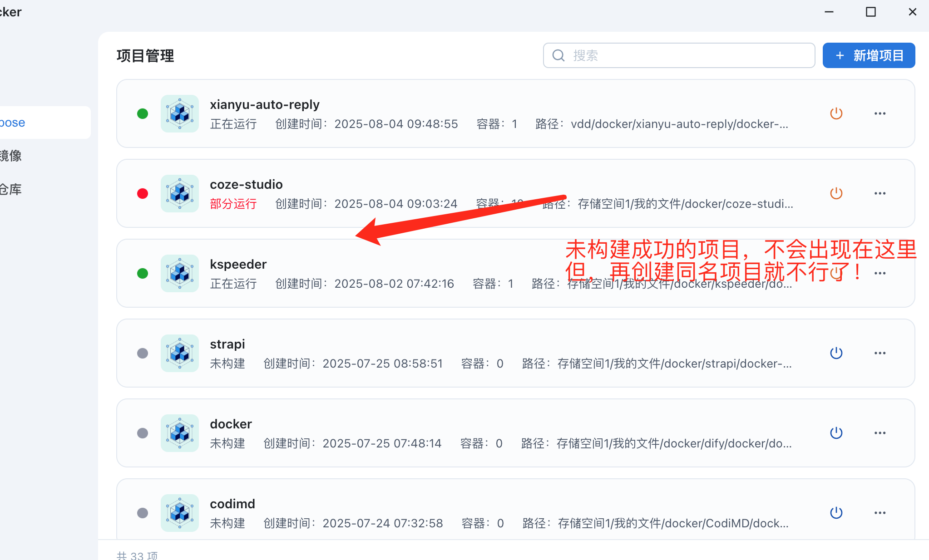Image resolution: width=929 pixels, height=560 pixels.
Task: Click the coze-studio project cube icon
Action: [x=180, y=193]
